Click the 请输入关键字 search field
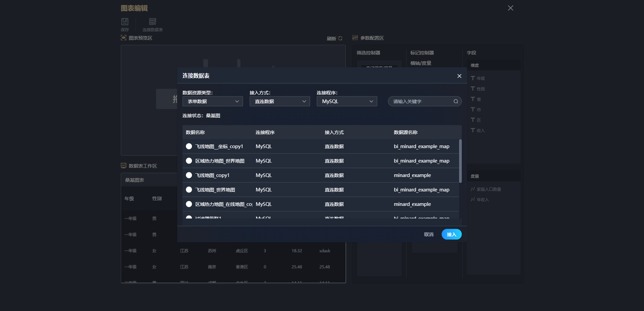The width and height of the screenshot is (644, 311). [425, 101]
